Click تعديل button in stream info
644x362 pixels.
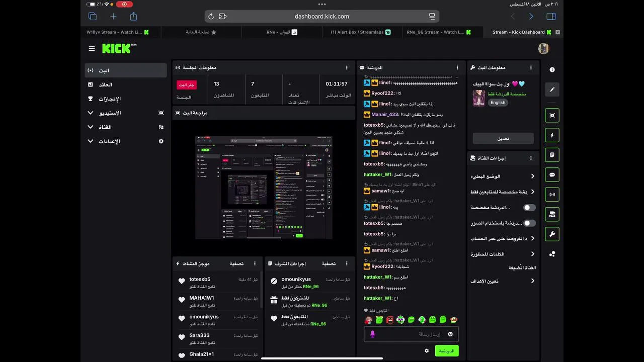pos(503,138)
